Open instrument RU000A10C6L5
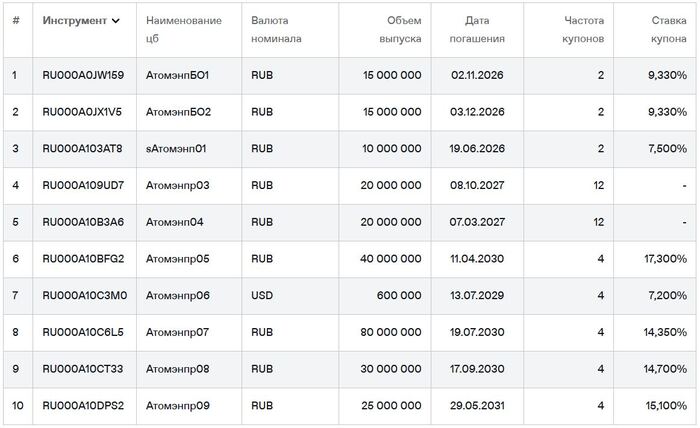Image resolution: width=700 pixels, height=428 pixels. click(x=83, y=332)
